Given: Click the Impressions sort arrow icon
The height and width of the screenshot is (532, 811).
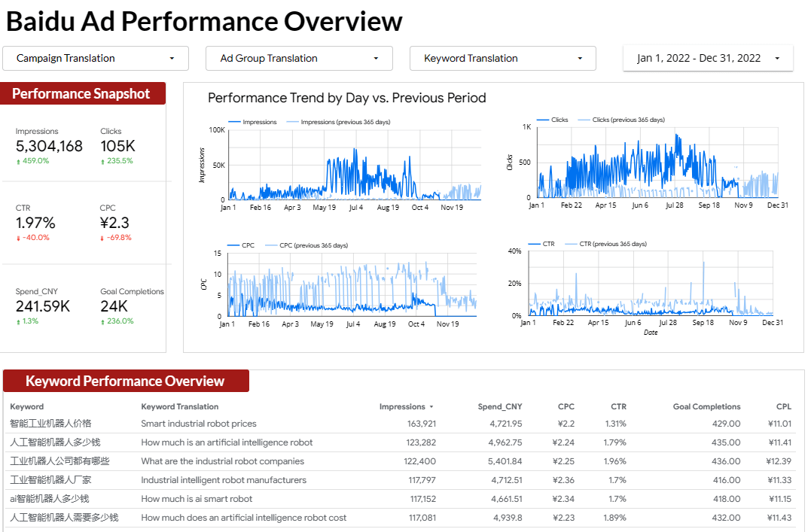Looking at the screenshot, I should point(431,407).
